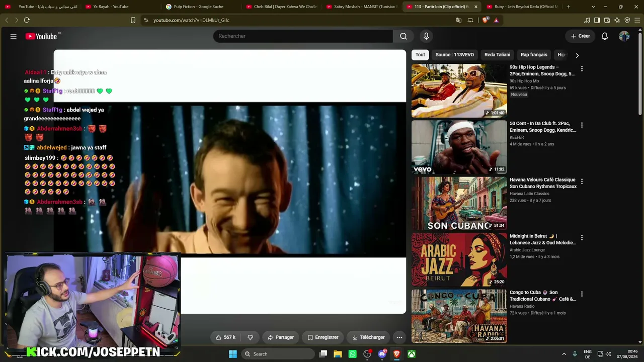Open options for Congo to Cuba video
Viewport: 644px width, 362px height.
point(582,294)
